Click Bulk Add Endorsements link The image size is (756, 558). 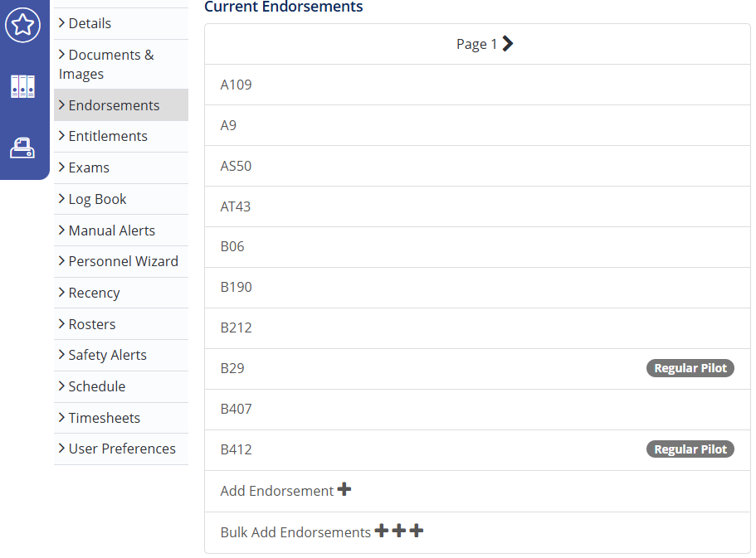295,532
